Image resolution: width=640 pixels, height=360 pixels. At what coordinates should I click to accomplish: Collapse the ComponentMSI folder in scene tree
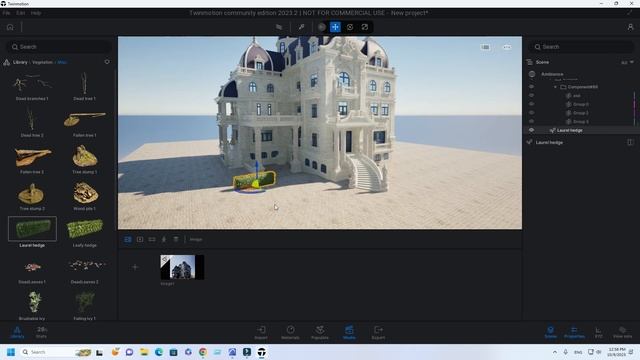click(x=556, y=87)
